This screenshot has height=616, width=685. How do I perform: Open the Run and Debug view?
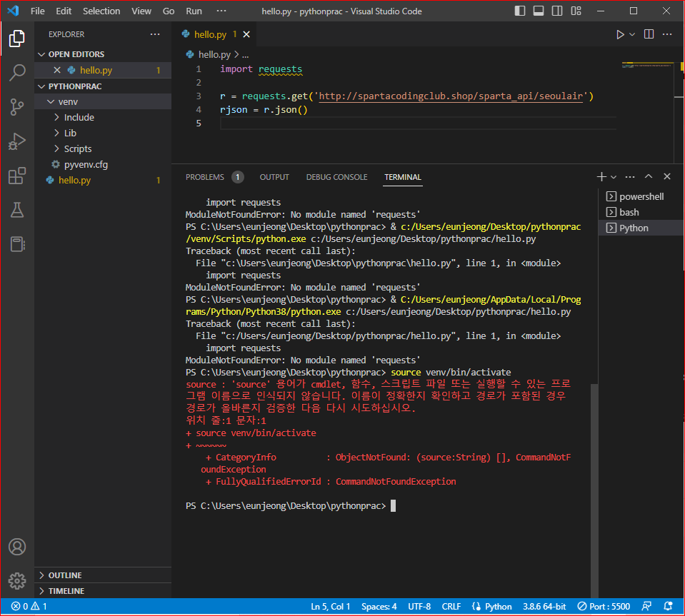pyautogui.click(x=16, y=141)
